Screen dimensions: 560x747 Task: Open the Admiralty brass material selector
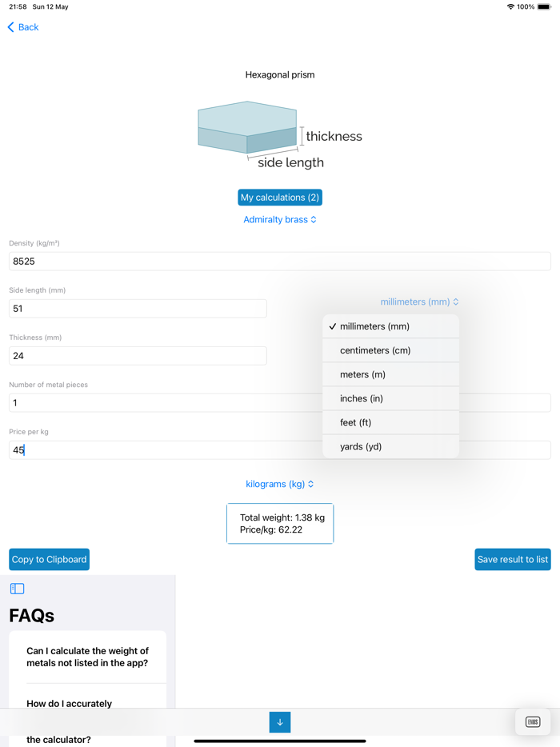pyautogui.click(x=279, y=218)
